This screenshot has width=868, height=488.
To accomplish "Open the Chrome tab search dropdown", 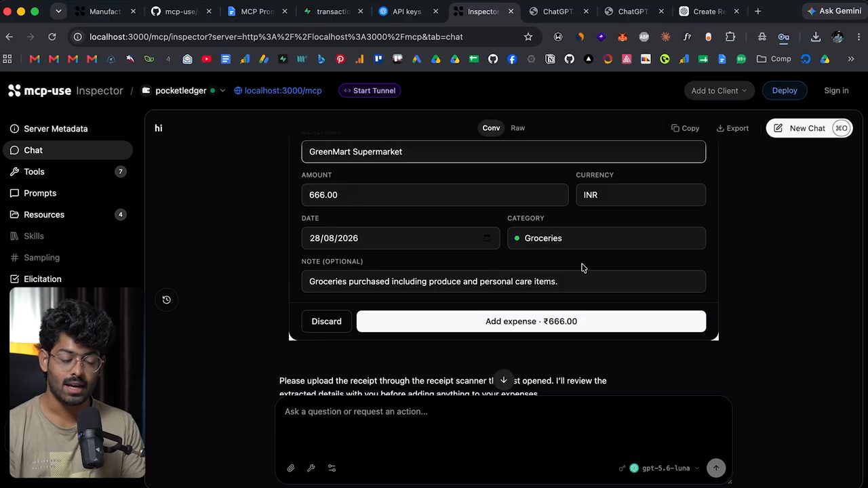I will (x=58, y=12).
